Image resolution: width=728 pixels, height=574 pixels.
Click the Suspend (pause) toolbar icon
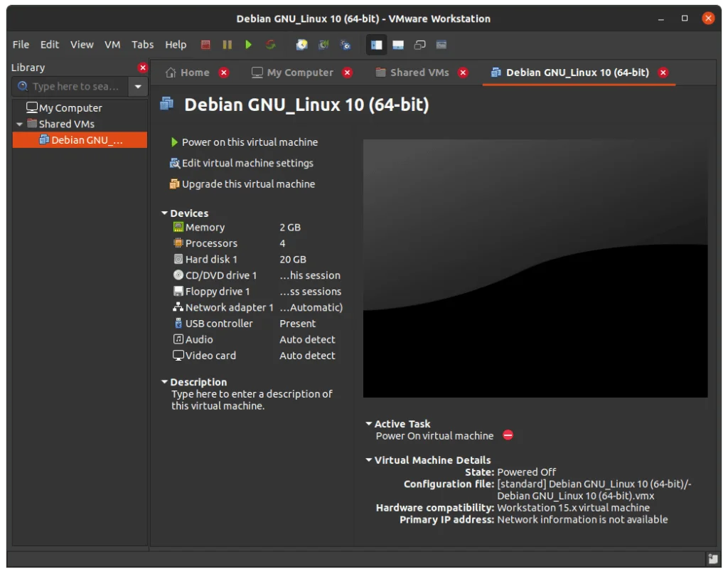tap(227, 45)
